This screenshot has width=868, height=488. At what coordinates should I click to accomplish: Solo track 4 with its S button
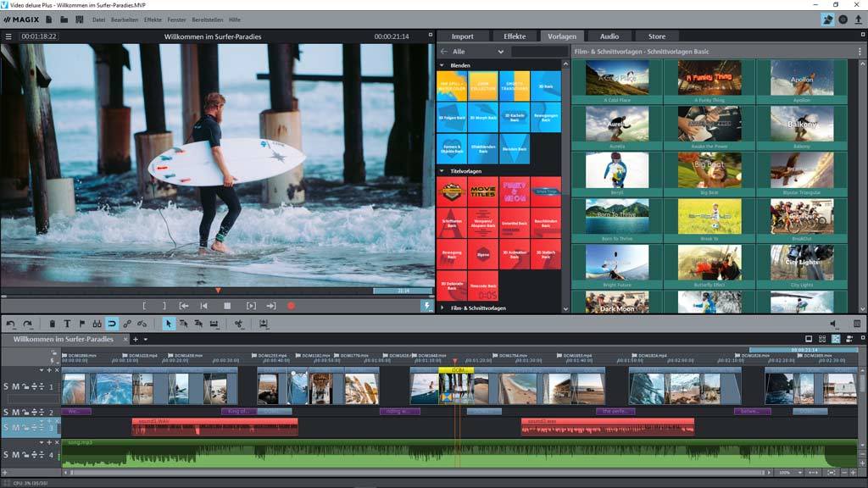[6, 454]
